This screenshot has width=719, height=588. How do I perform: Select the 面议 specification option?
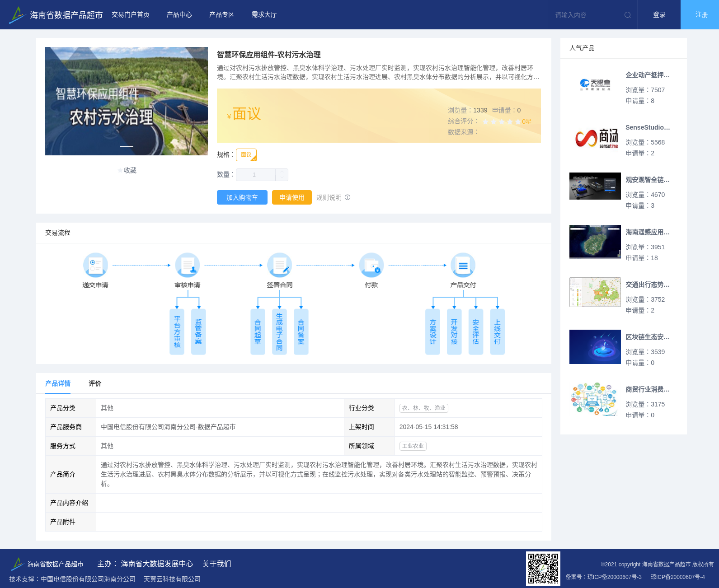point(246,155)
